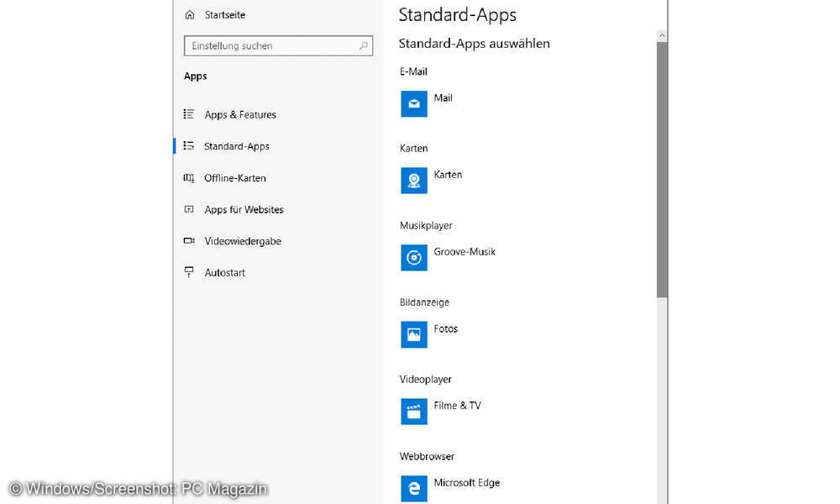Select the Karten maps icon
This screenshot has height=504, width=840.
coord(413,180)
